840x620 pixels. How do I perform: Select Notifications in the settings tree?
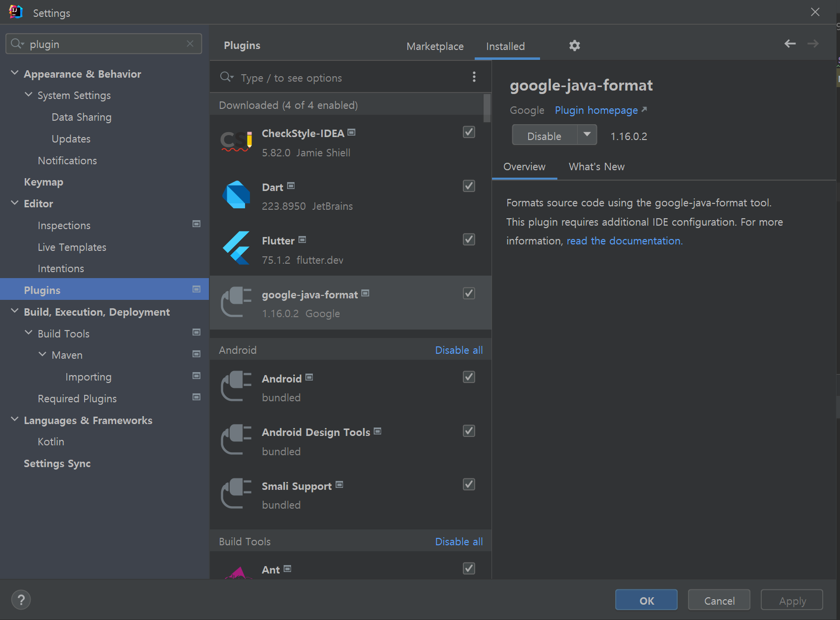pyautogui.click(x=67, y=161)
